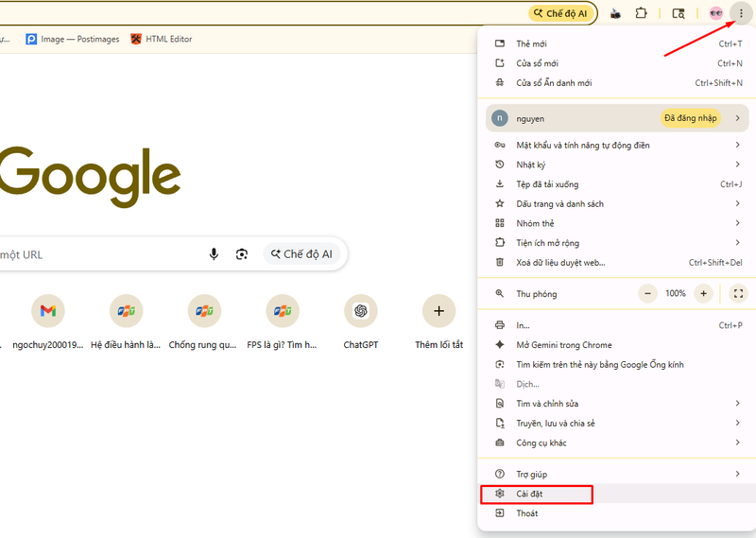Expand the nguyen profile submenu chevron
Screen dimensions: 756x538
click(737, 118)
